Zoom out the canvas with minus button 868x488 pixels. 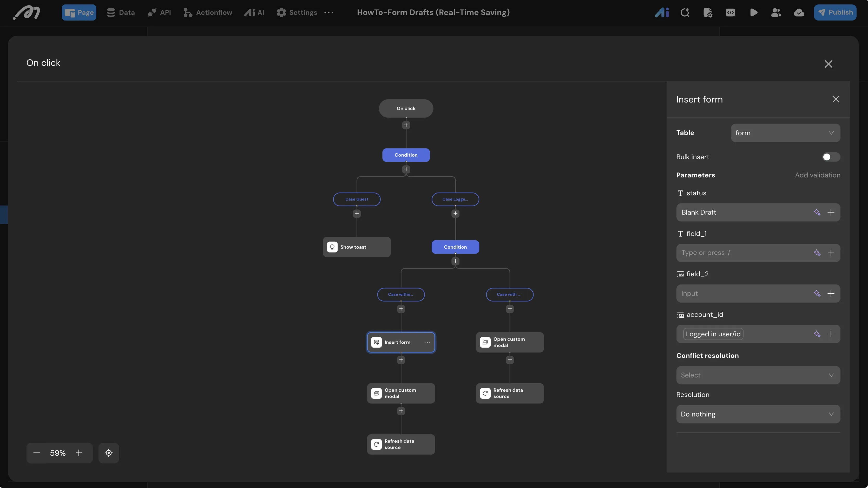37,453
